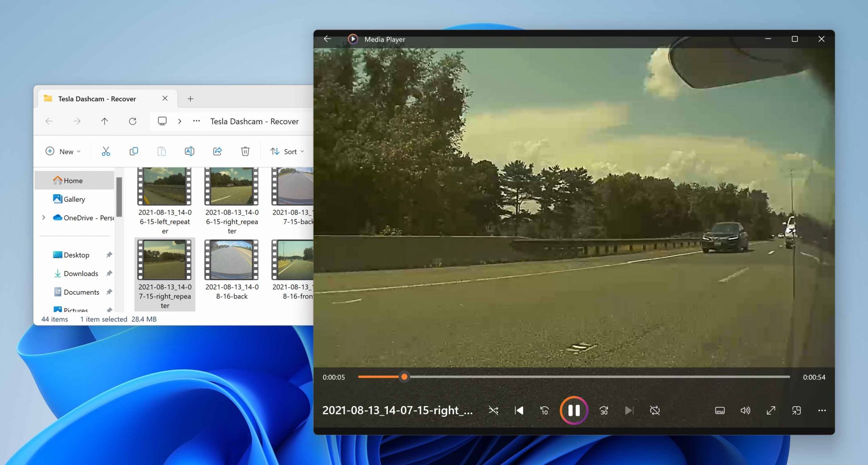Image resolution: width=868 pixels, height=465 pixels.
Task: Open the 2021-08-13_14-08-16-back video thumbnail
Action: pyautogui.click(x=231, y=260)
